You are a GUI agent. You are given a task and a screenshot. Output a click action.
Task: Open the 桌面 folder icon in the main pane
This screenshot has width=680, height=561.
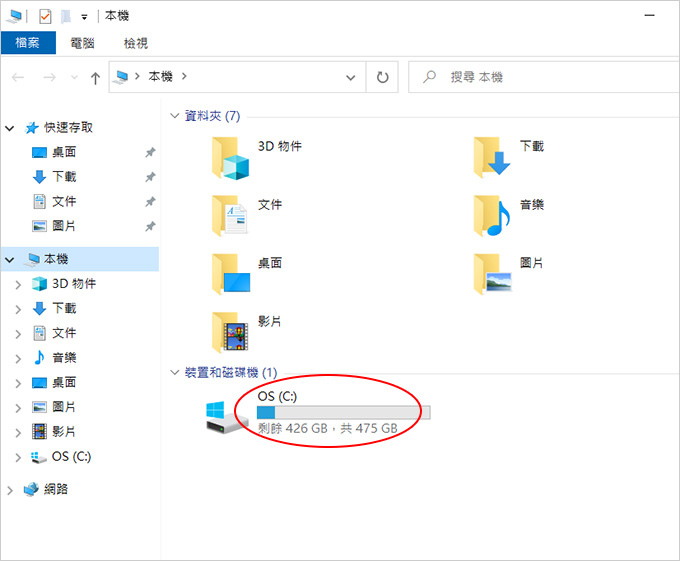(x=231, y=274)
